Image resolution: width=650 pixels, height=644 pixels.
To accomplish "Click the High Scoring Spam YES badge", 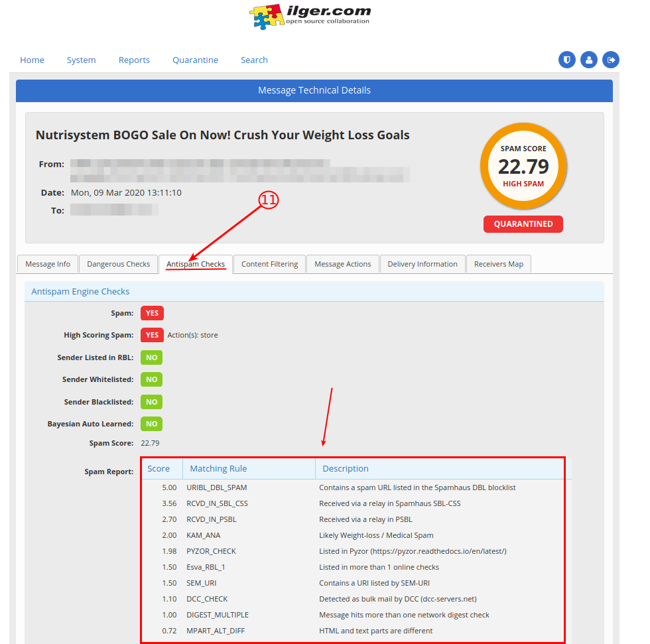I will click(152, 335).
